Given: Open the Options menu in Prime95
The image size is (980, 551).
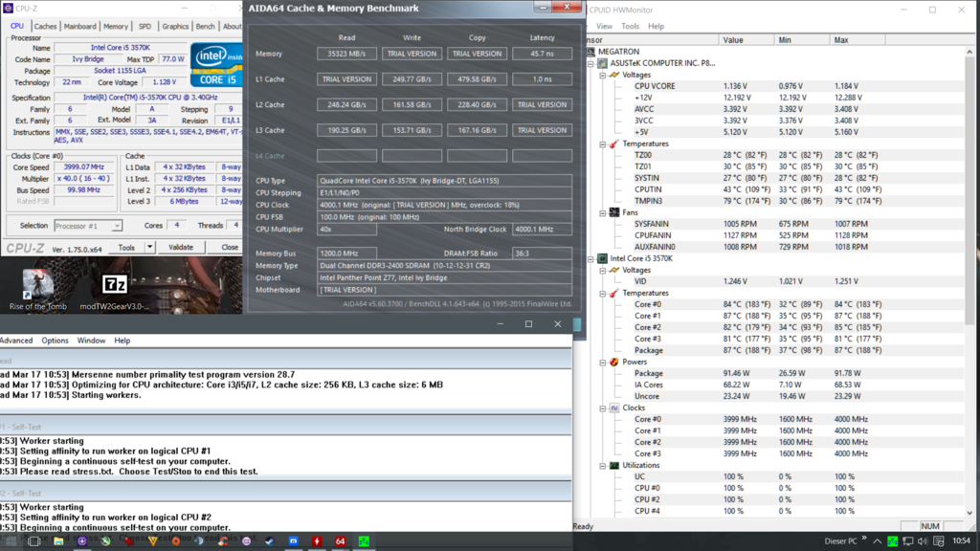Looking at the screenshot, I should click(55, 341).
